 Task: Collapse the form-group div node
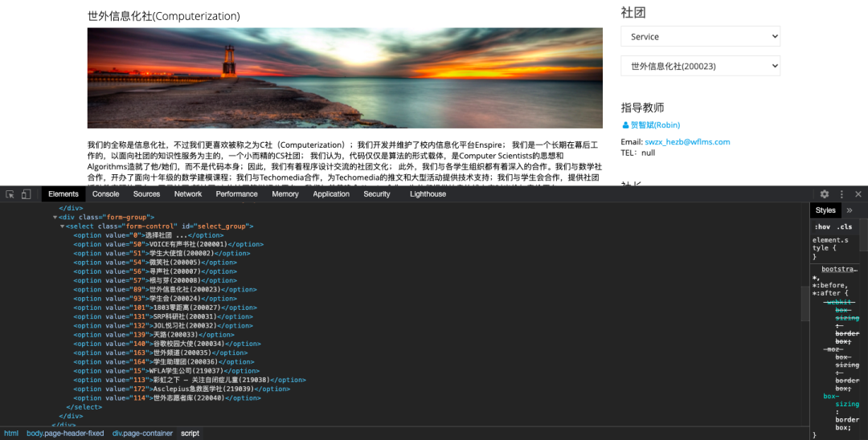[x=55, y=218]
